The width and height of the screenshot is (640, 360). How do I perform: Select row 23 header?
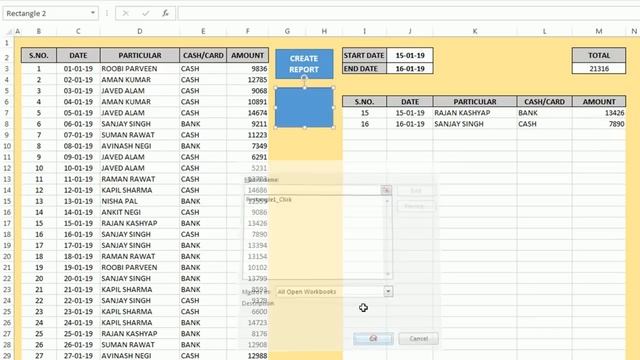pyautogui.click(x=7, y=290)
